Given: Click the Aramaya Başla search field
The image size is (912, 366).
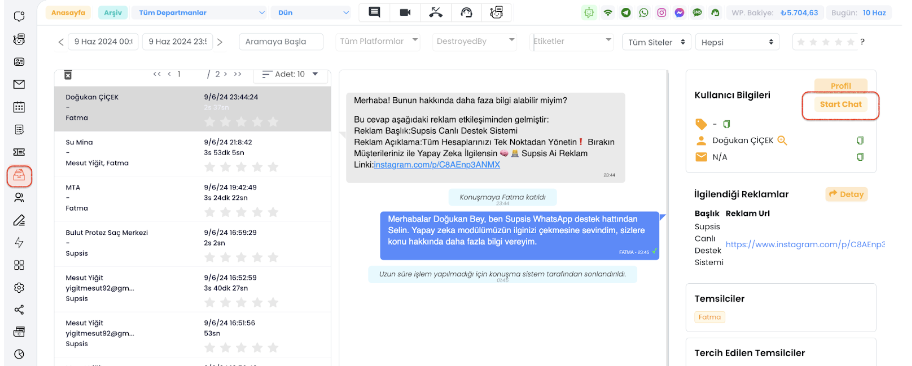Looking at the screenshot, I should point(281,42).
